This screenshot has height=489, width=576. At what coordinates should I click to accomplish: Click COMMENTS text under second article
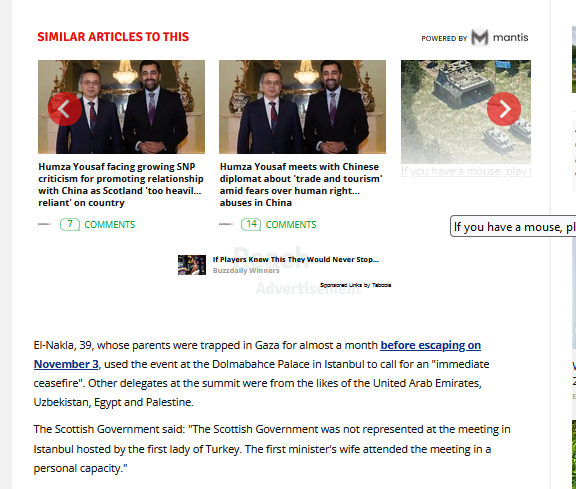[291, 224]
